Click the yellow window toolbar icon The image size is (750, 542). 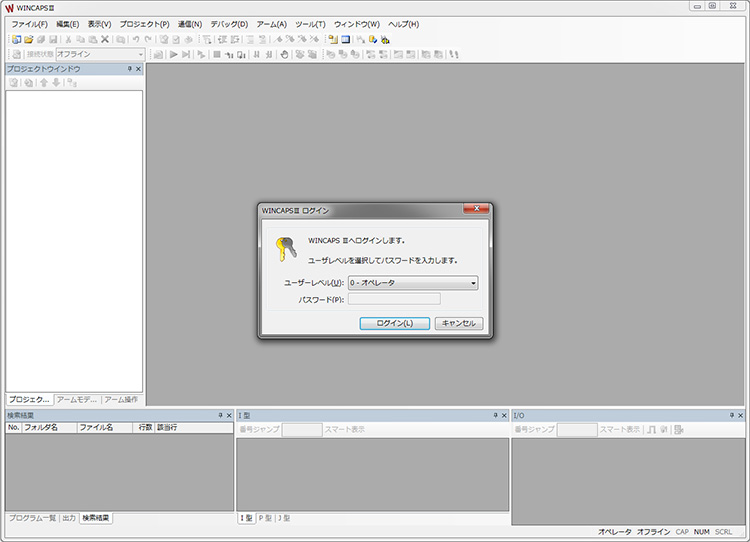tap(333, 40)
